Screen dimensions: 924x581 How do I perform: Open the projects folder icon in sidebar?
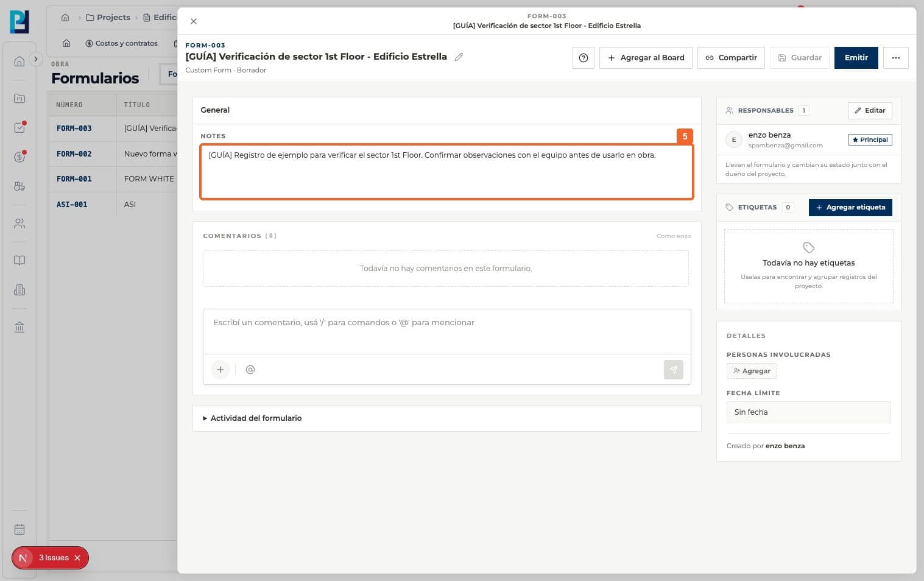click(19, 99)
